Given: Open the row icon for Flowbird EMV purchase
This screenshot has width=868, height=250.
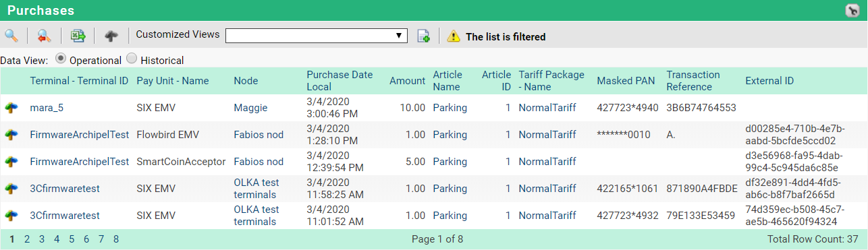Looking at the screenshot, I should tap(11, 135).
